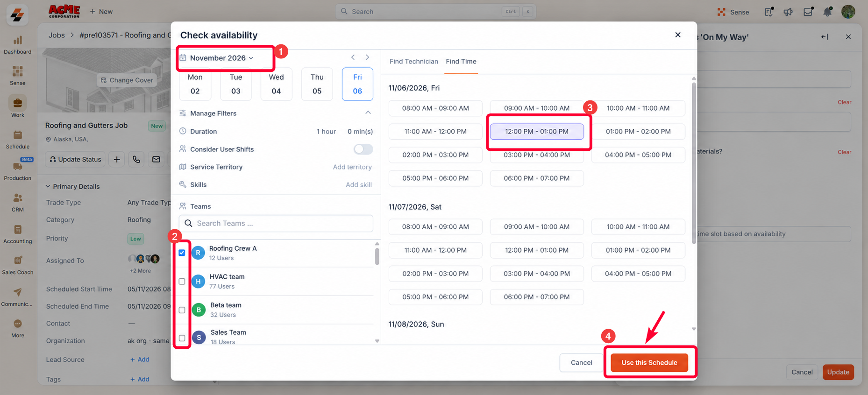The image size is (868, 395).
Task: Click the collapse panel arrow icon
Action: tap(825, 37)
